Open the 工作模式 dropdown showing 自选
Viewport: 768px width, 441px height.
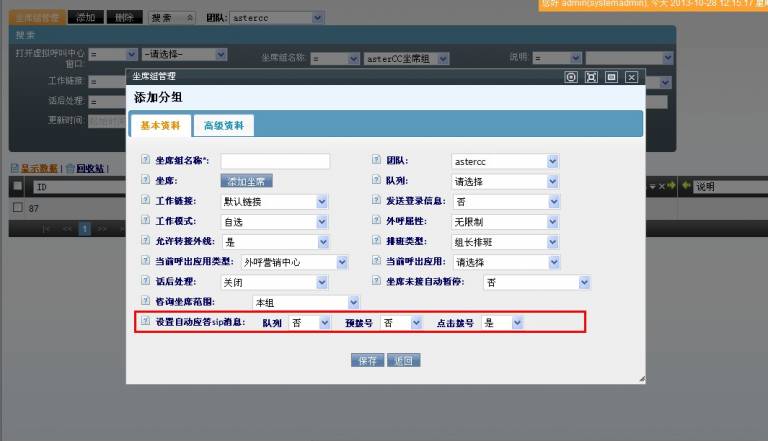tap(274, 222)
